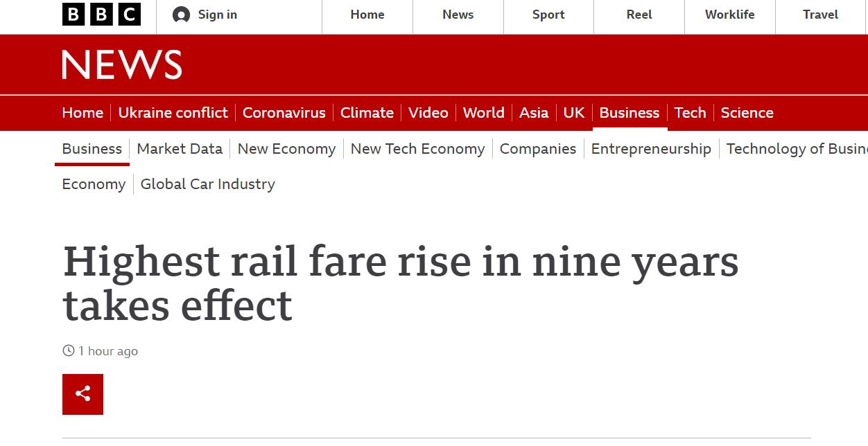Open Market Data sub-section

click(x=180, y=149)
